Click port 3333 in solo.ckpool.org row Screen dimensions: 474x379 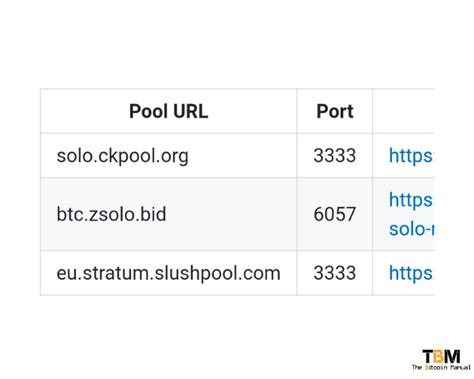click(x=335, y=156)
